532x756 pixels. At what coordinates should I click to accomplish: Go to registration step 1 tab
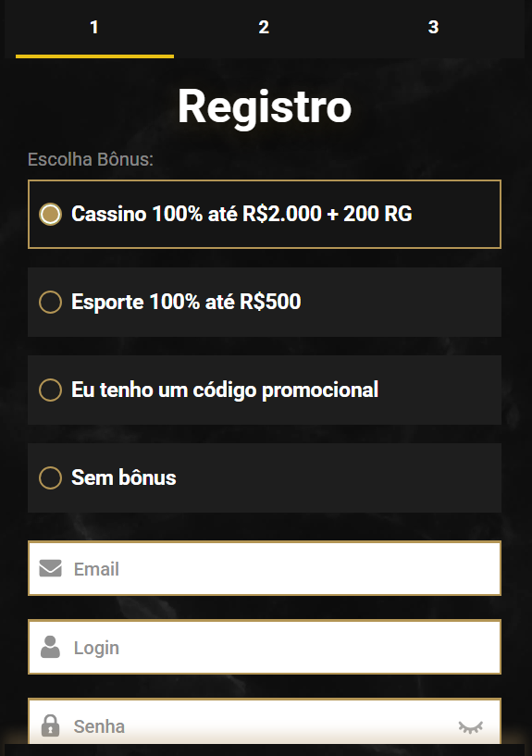pos(94,29)
